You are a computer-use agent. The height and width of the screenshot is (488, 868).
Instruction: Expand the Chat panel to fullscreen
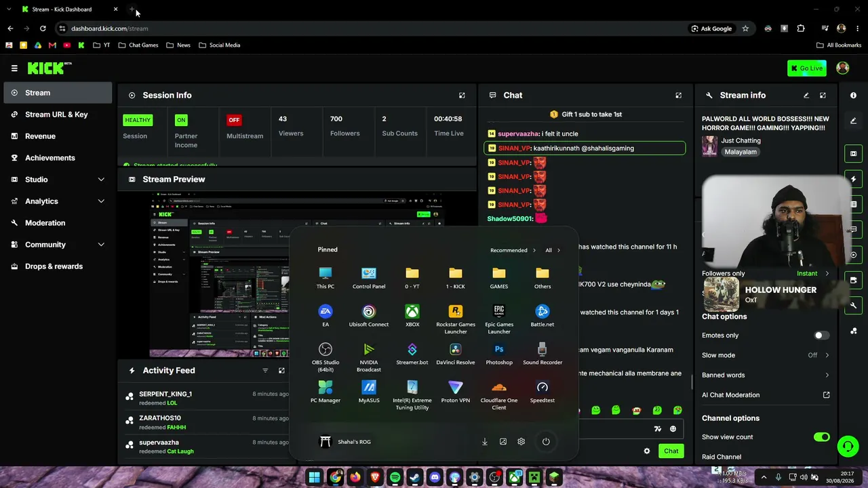pyautogui.click(x=678, y=96)
